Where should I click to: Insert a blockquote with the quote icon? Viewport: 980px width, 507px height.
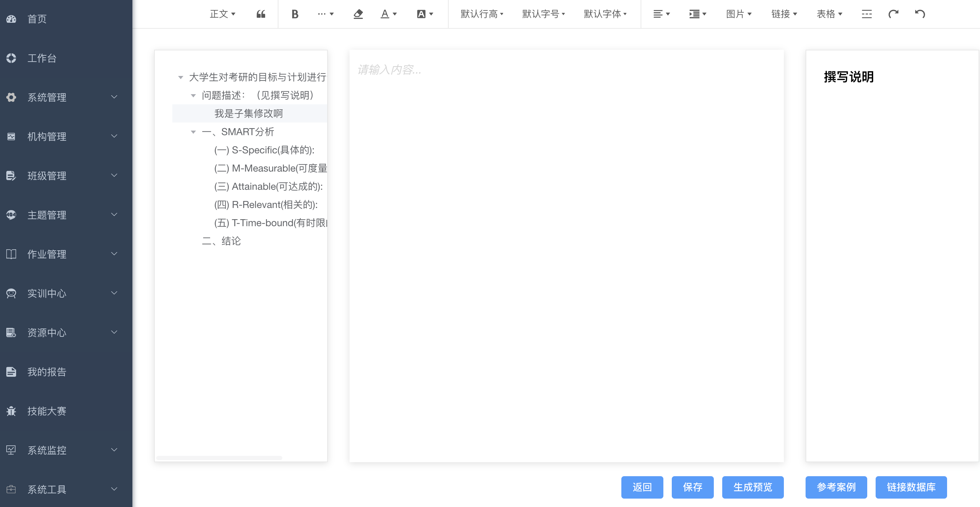coord(261,14)
